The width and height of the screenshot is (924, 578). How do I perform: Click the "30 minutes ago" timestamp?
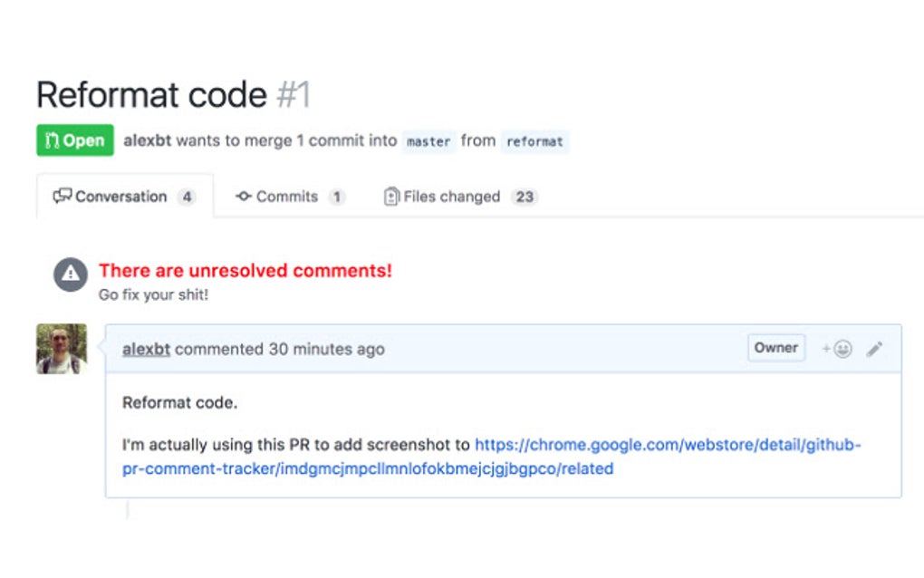point(326,349)
